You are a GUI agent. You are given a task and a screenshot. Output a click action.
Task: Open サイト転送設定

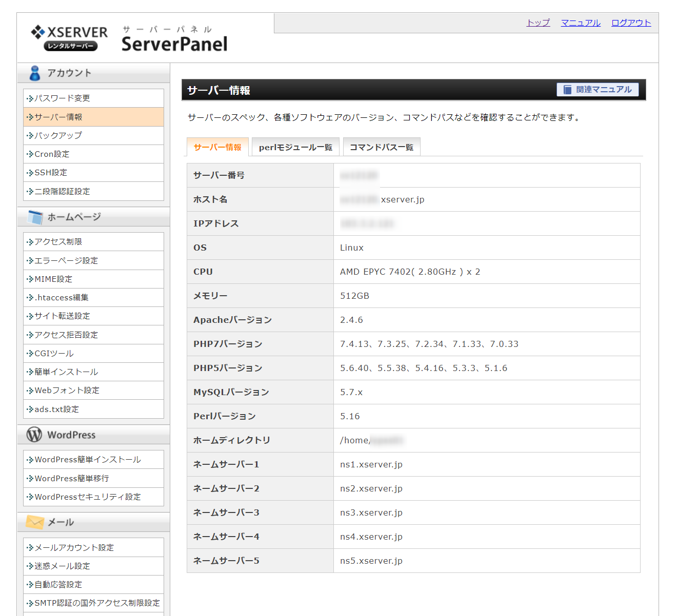[94, 316]
